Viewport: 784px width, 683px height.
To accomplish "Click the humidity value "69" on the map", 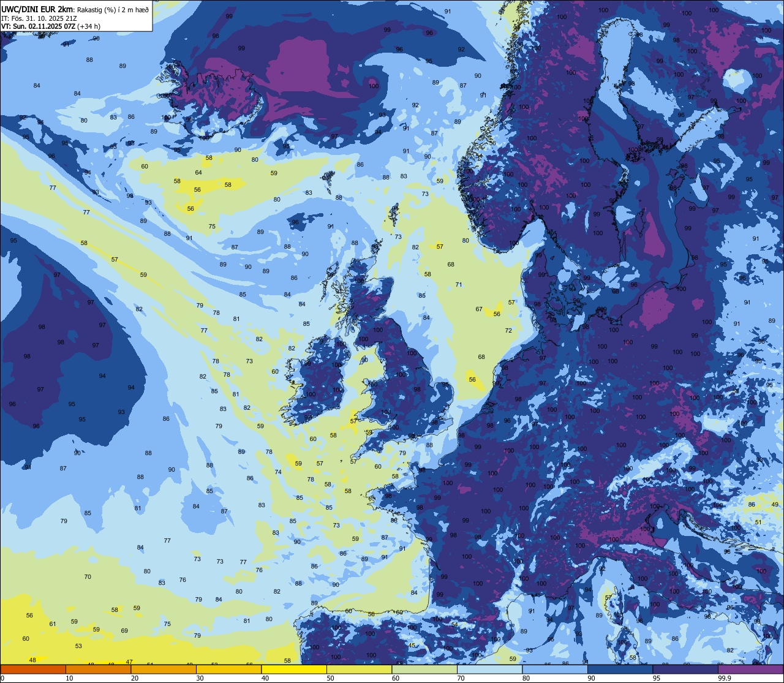I will tap(124, 631).
